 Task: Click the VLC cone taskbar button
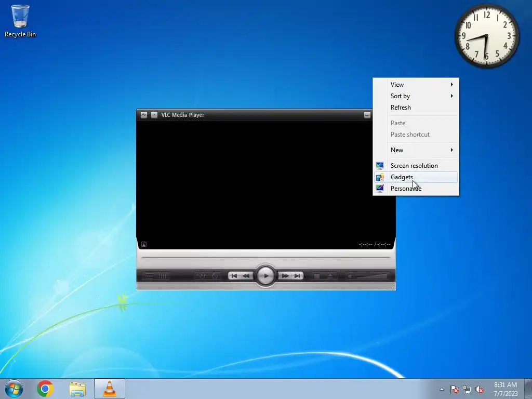click(x=110, y=389)
